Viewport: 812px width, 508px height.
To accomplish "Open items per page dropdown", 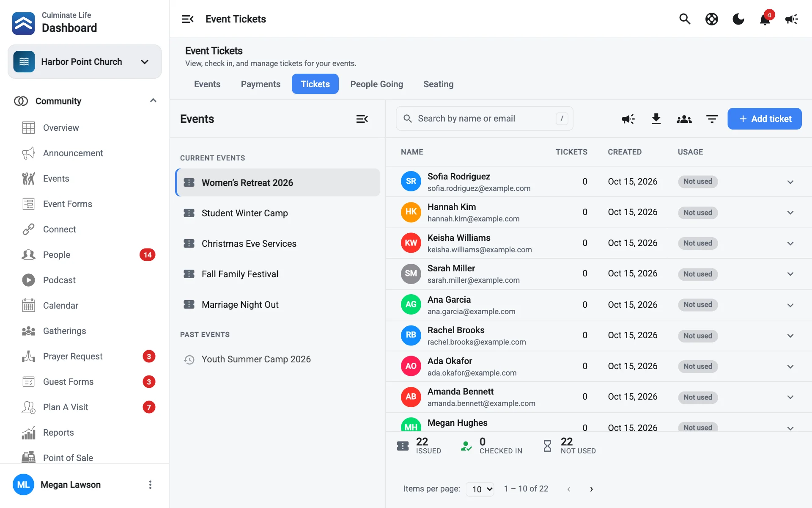I will [480, 489].
